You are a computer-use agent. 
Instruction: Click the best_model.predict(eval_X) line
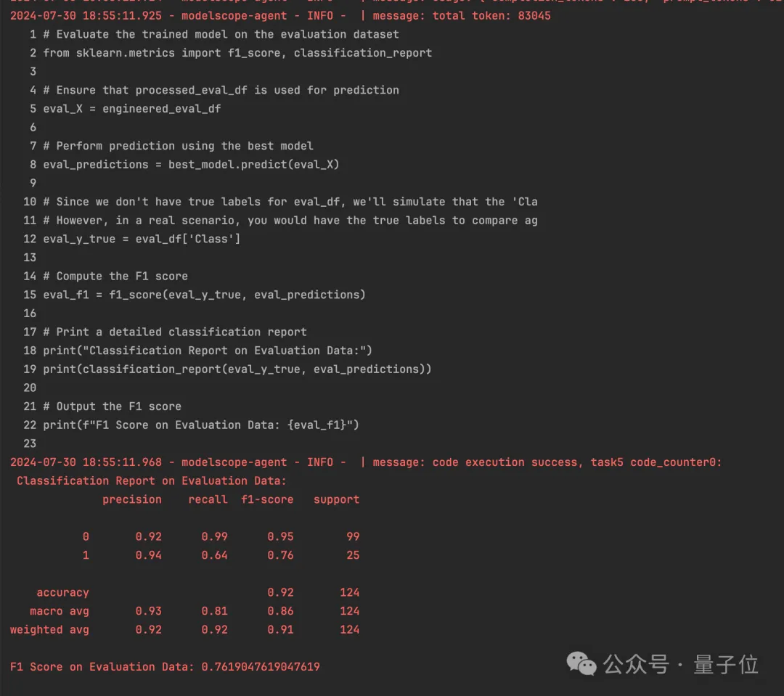click(191, 165)
